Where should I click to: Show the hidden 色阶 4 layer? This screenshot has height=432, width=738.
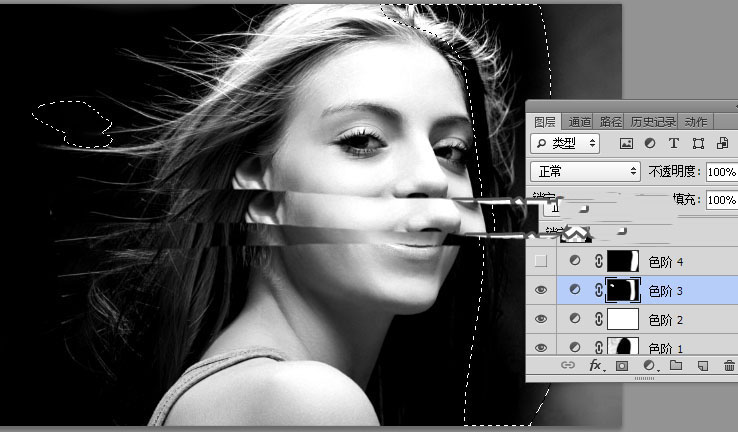pos(540,262)
